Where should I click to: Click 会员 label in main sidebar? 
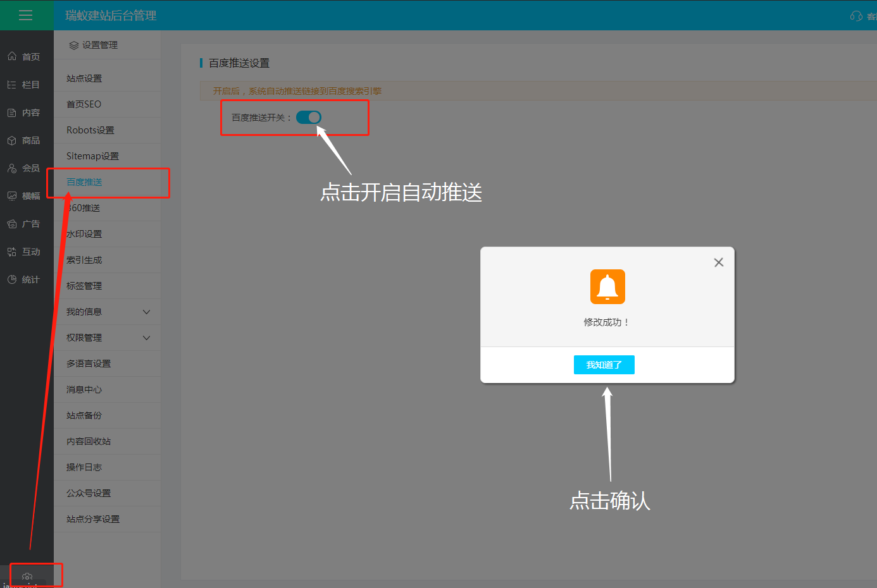(31, 168)
